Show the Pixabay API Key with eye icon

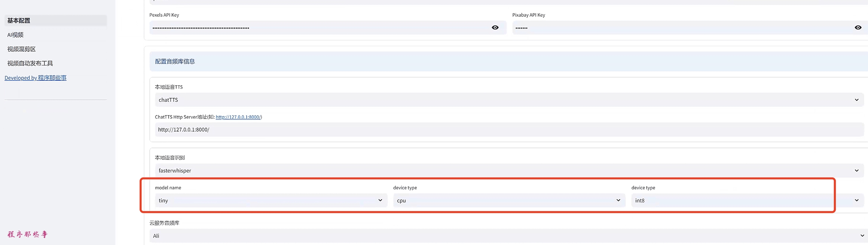[x=858, y=28]
